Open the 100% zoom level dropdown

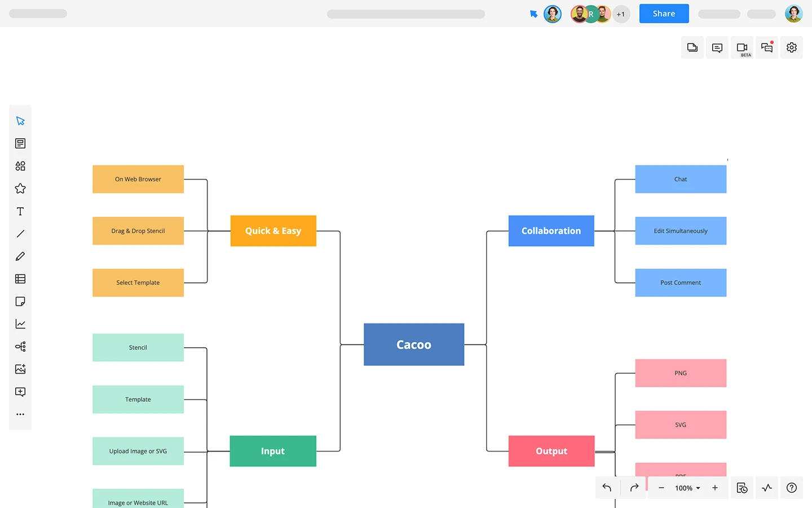[687, 488]
